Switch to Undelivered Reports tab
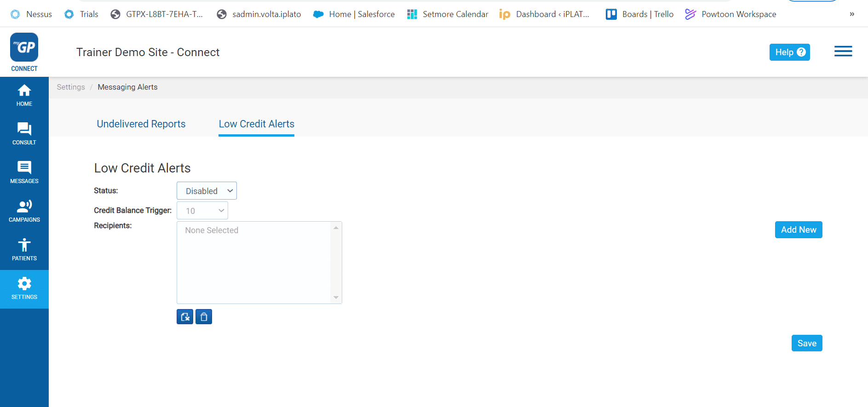The height and width of the screenshot is (407, 868). point(141,124)
